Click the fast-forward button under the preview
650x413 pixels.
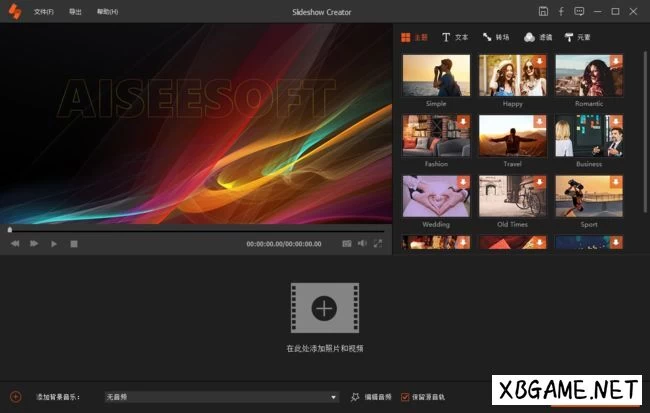(x=34, y=243)
